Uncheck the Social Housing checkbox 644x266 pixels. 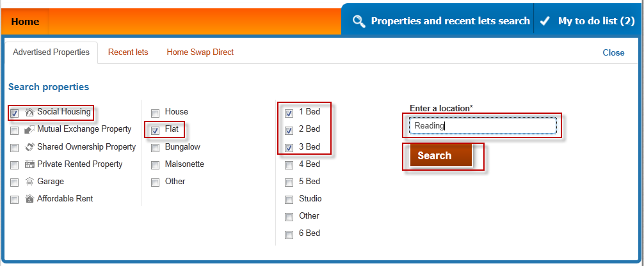tap(14, 113)
